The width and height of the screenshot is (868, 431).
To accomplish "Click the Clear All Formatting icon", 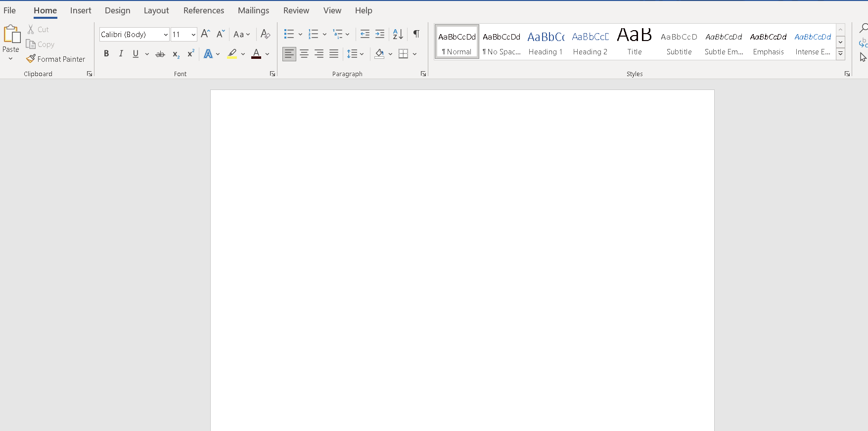I will click(x=265, y=34).
